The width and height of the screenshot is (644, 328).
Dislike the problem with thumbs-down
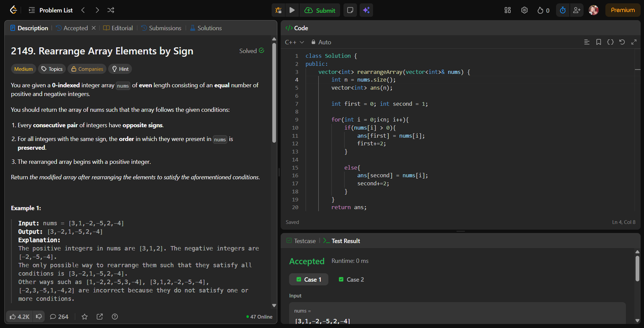coord(39,317)
